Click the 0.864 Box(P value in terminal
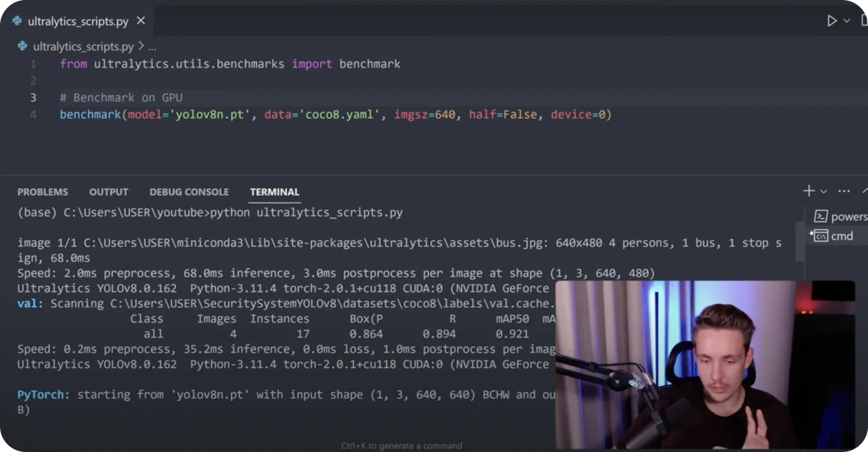Image resolution: width=868 pixels, height=452 pixels. (366, 334)
